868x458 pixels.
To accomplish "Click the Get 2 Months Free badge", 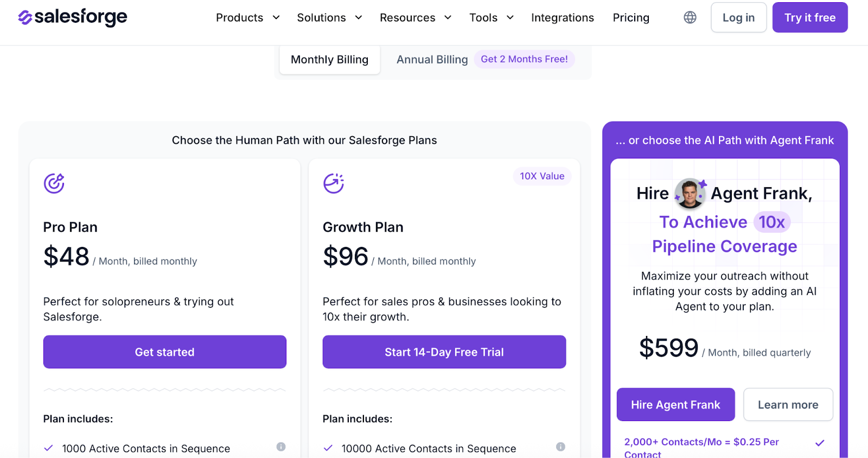I will click(524, 59).
